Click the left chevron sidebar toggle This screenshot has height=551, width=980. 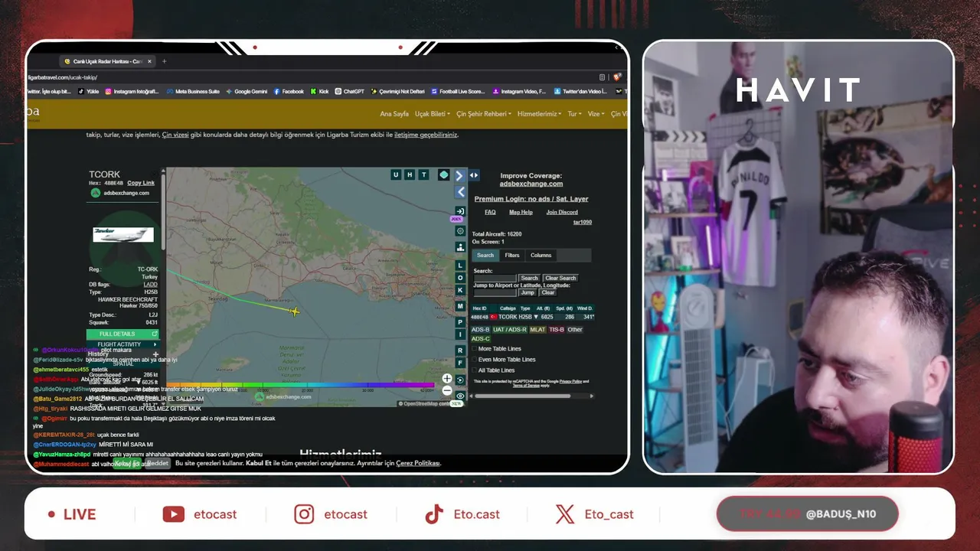pyautogui.click(x=460, y=192)
